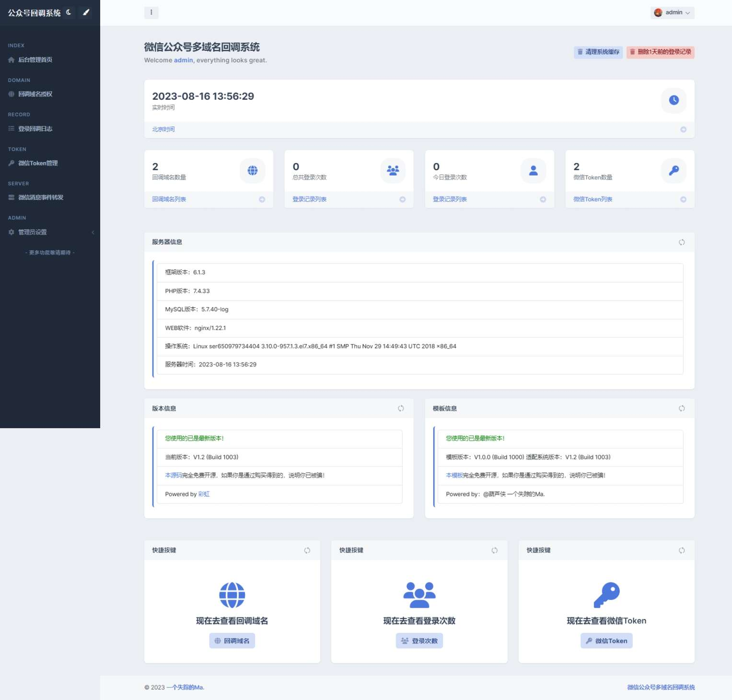
Task: Select the brush theme icon in sidebar header
Action: 86,12
